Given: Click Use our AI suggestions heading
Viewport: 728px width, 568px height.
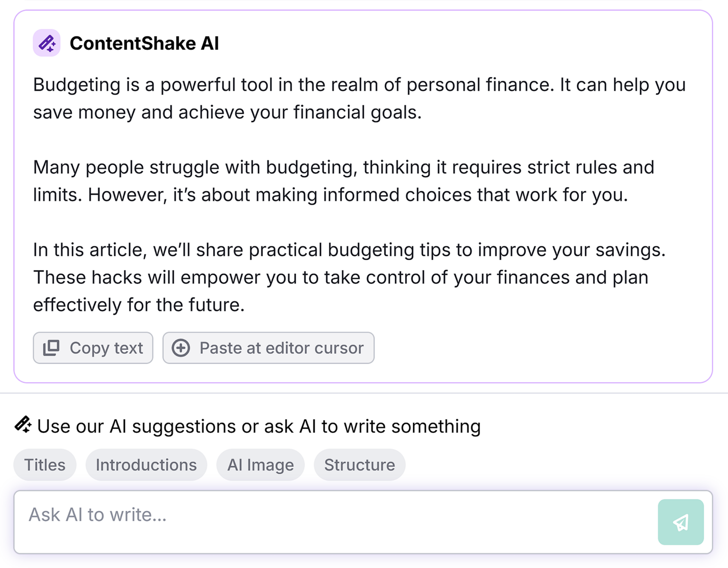Looking at the screenshot, I should coord(259,425).
